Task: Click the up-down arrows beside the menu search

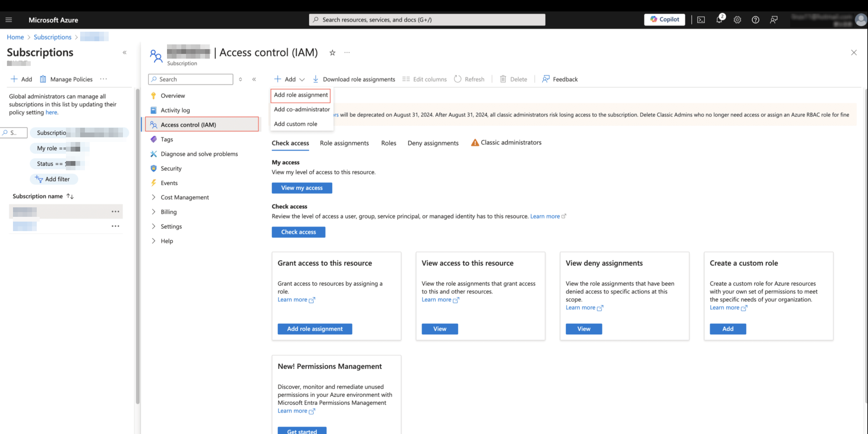Action: (x=240, y=79)
